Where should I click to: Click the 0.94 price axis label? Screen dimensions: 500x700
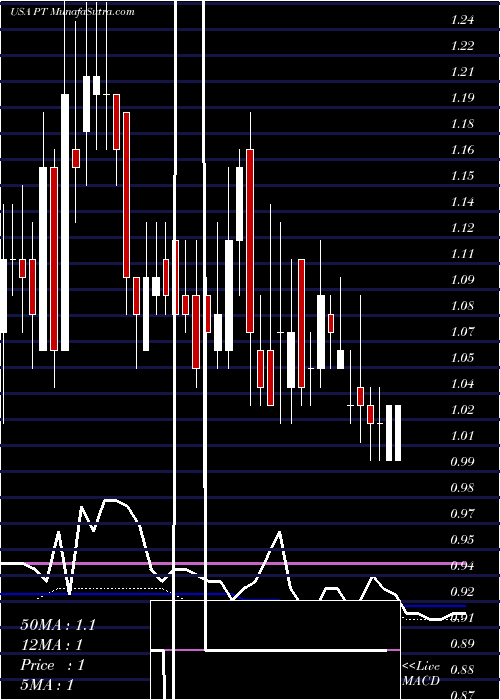click(462, 566)
